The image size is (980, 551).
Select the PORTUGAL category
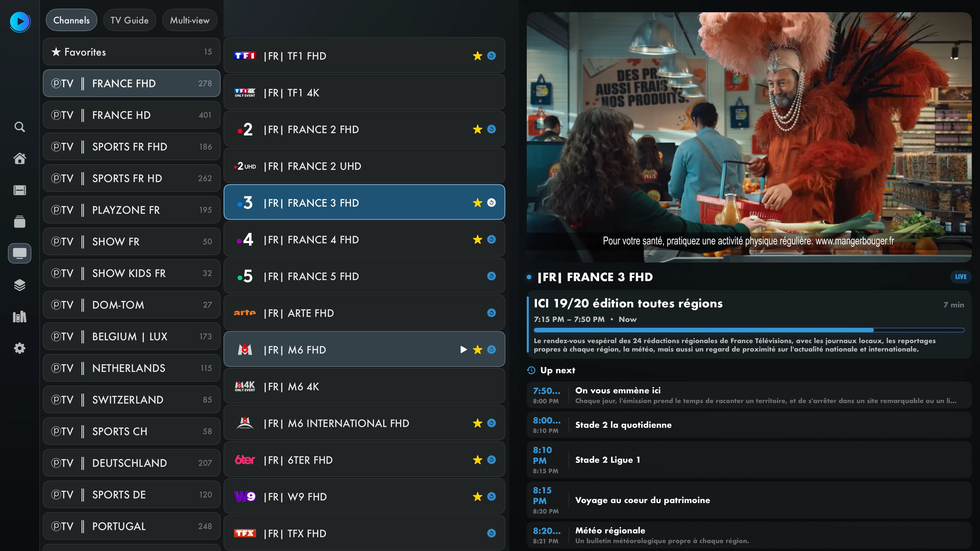click(x=132, y=526)
